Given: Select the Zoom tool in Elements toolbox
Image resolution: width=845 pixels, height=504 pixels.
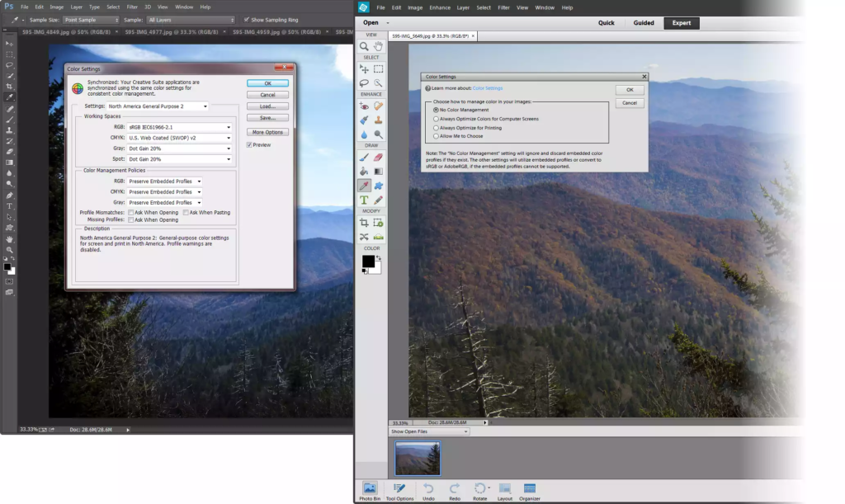Looking at the screenshot, I should click(x=364, y=46).
